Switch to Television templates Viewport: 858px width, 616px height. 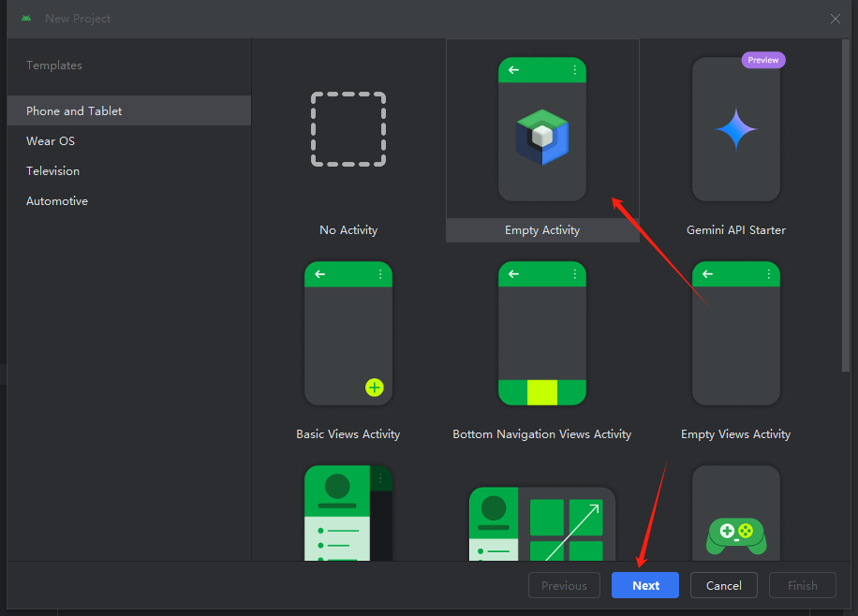(x=129, y=170)
